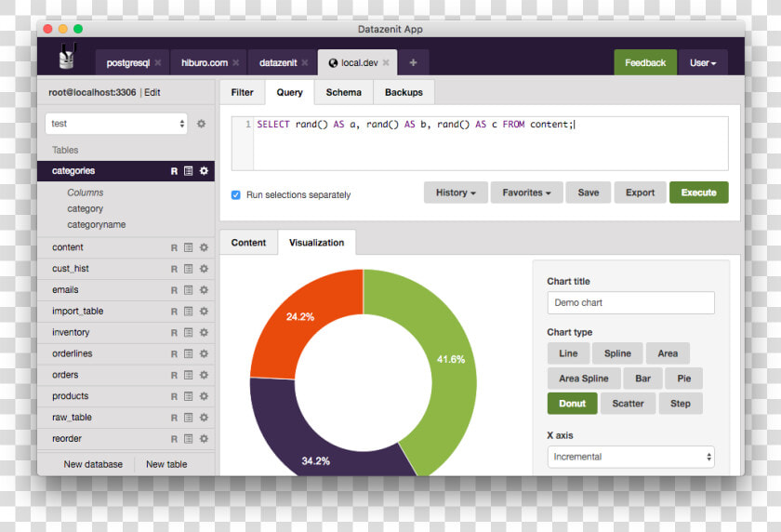Viewport: 781px width, 532px height.
Task: Click the R icon in emails row
Action: (175, 290)
